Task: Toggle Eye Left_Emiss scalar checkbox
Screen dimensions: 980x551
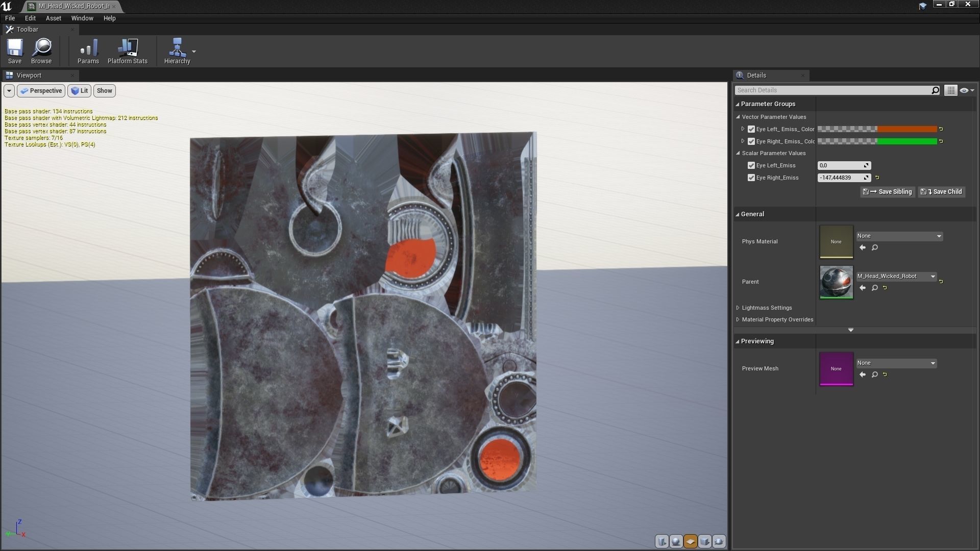Action: [x=751, y=165]
